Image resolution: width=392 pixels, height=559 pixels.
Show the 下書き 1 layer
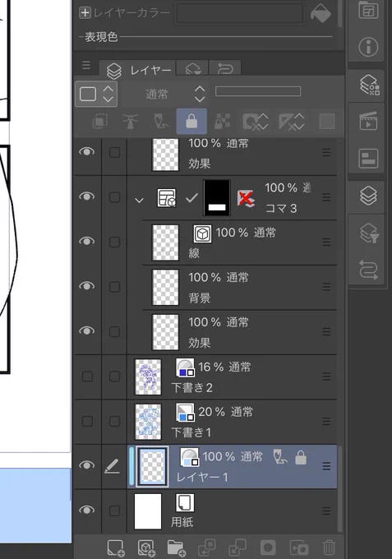(87, 422)
